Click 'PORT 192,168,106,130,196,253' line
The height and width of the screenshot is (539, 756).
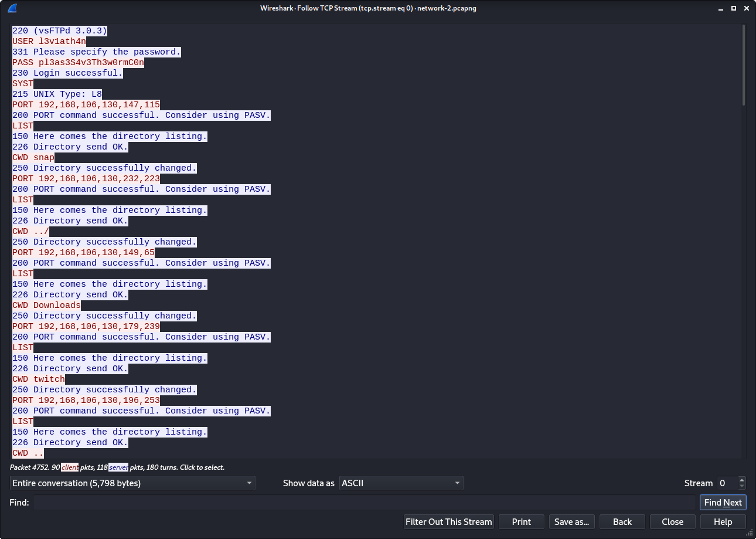pos(86,401)
